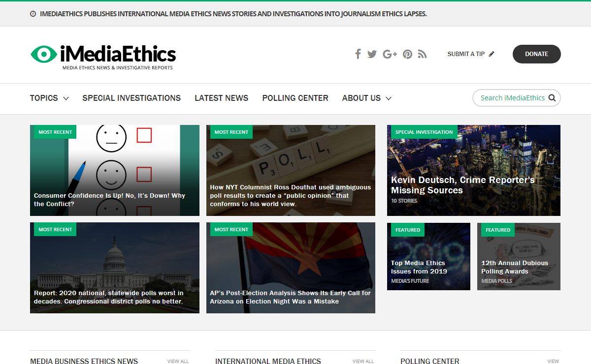This screenshot has width=591, height=364.
Task: Open the Twitter social icon
Action: [x=372, y=54]
